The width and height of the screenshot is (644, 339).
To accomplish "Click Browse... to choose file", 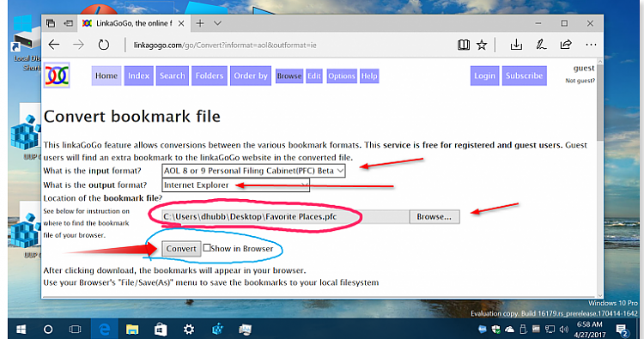I will coord(434,216).
